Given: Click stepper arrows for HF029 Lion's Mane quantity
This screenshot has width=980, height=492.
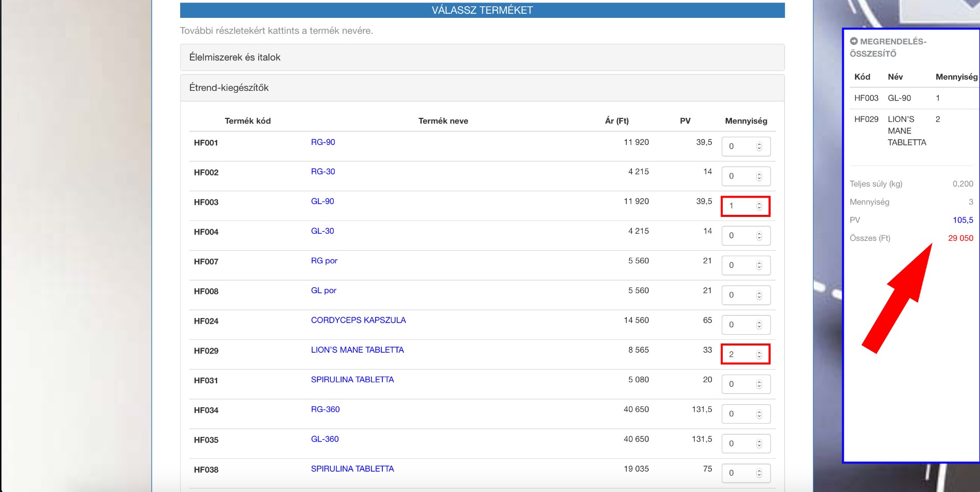Looking at the screenshot, I should coord(759,355).
